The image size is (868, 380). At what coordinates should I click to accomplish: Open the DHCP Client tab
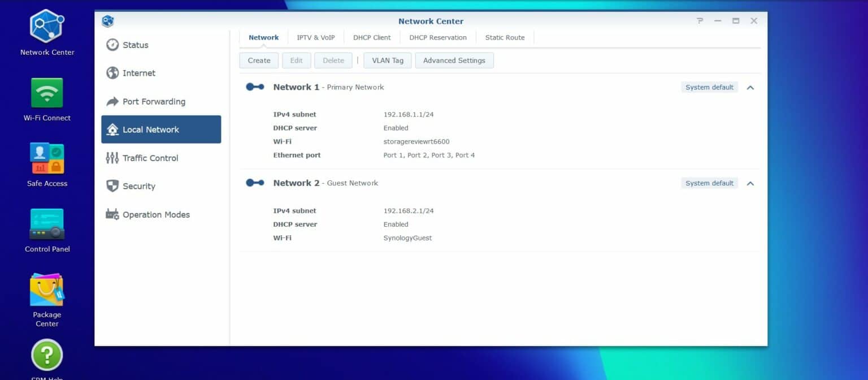click(372, 38)
